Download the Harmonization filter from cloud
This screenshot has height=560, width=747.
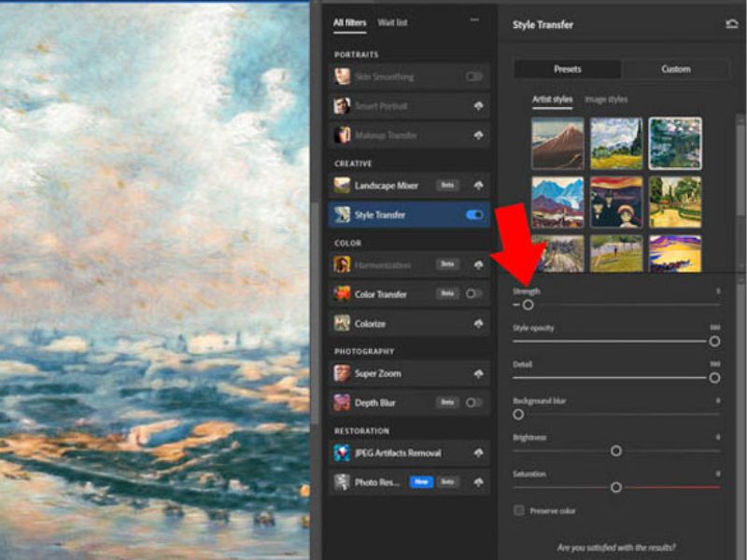coord(478,265)
